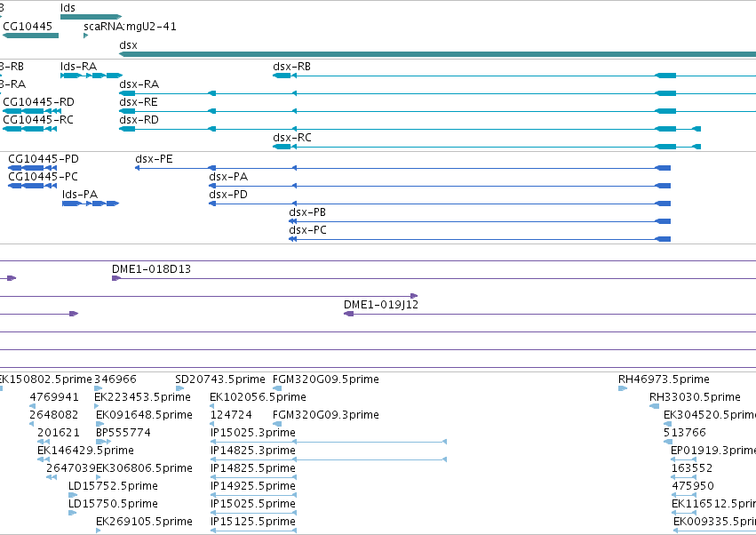
Task: Open the CG10445-PD protein feature
Action: coord(32,168)
